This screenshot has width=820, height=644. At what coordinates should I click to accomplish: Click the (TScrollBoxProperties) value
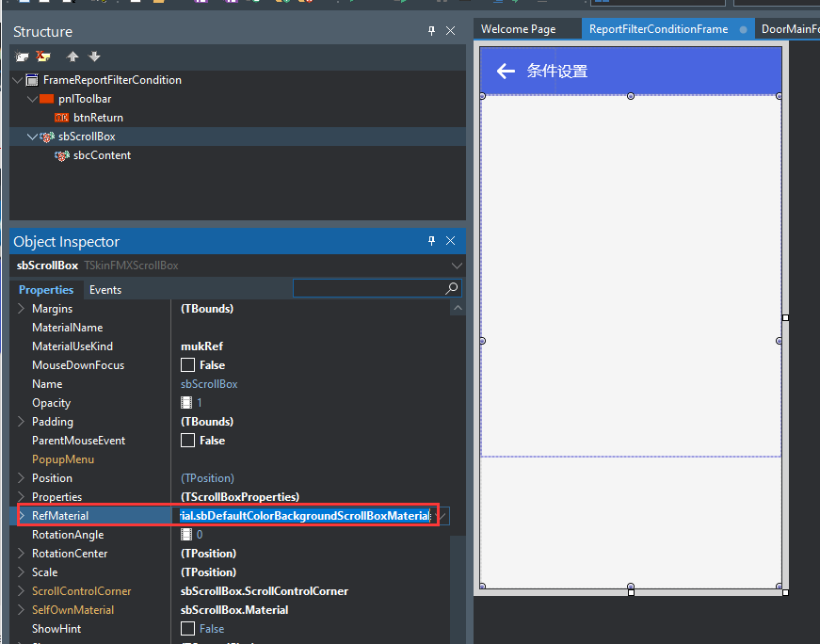pyautogui.click(x=240, y=497)
